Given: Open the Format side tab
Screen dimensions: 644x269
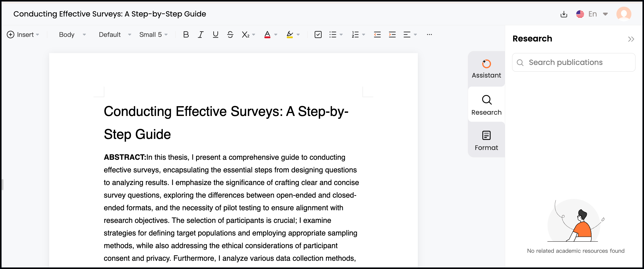Looking at the screenshot, I should click(486, 140).
